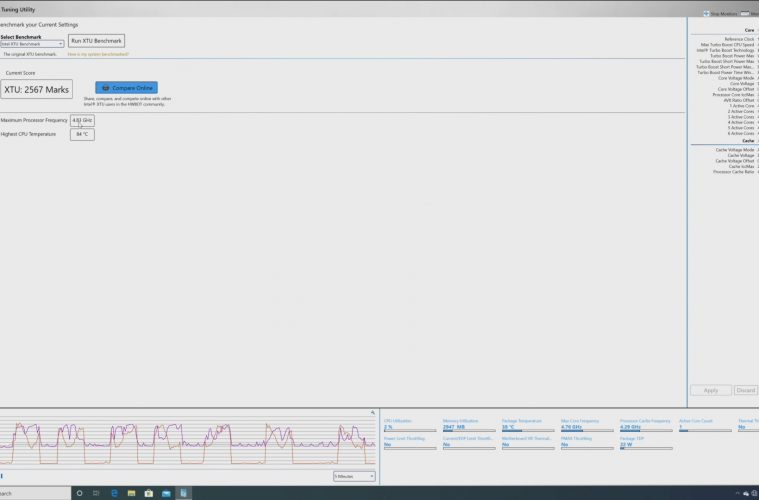Viewport: 759px width, 500px height.
Task: Click the XTU: 2567 Marks score box
Action: [36, 90]
